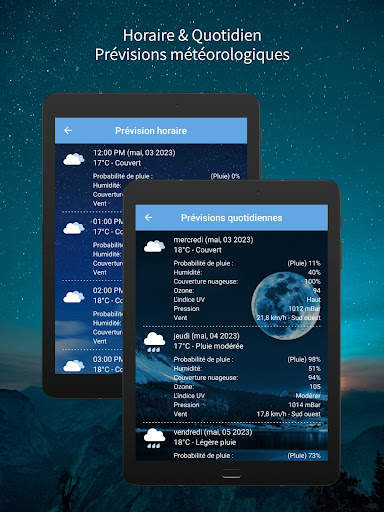Select mercredi pressure 1012 mBar
Screen dimensions: 384x512
pyautogui.click(x=304, y=309)
